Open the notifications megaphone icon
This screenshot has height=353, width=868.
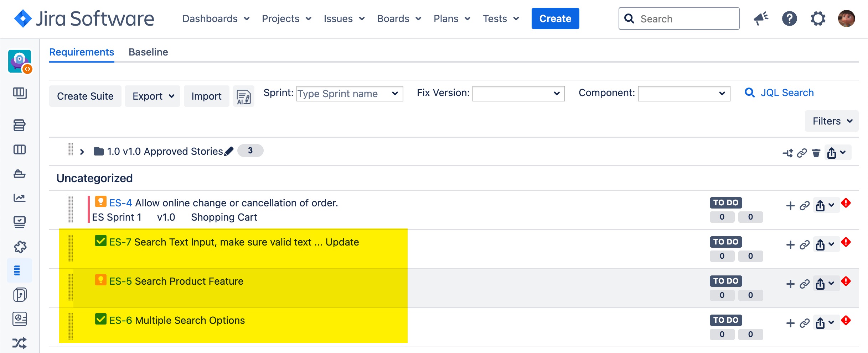click(761, 19)
